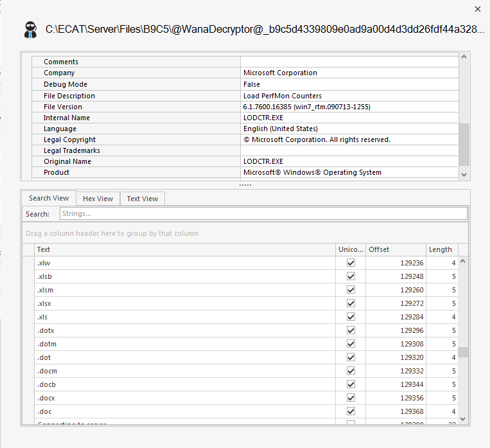Select the Search View tab
490x448 pixels.
[x=49, y=198]
